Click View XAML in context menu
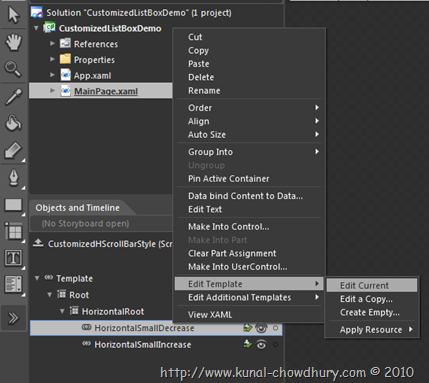The height and width of the screenshot is (383, 429). tap(210, 314)
